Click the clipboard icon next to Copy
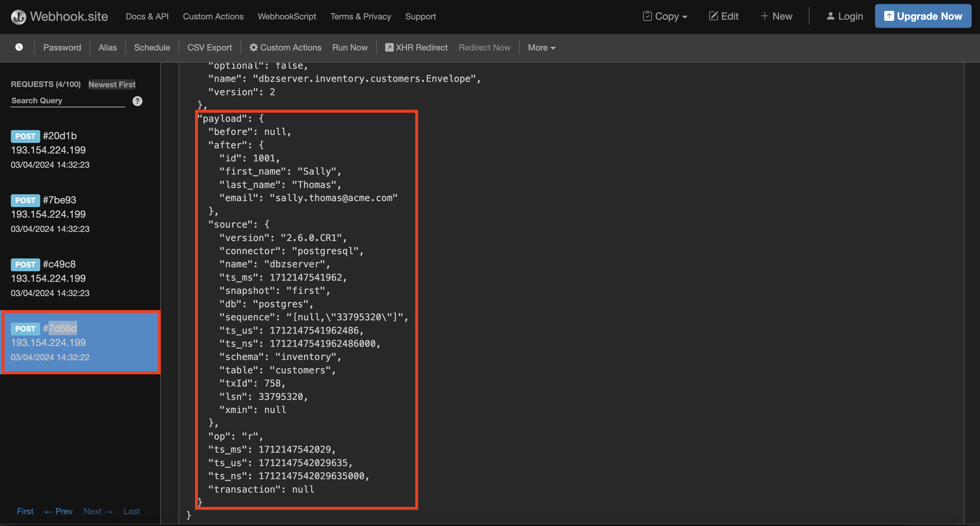The width and height of the screenshot is (980, 526). 647,16
